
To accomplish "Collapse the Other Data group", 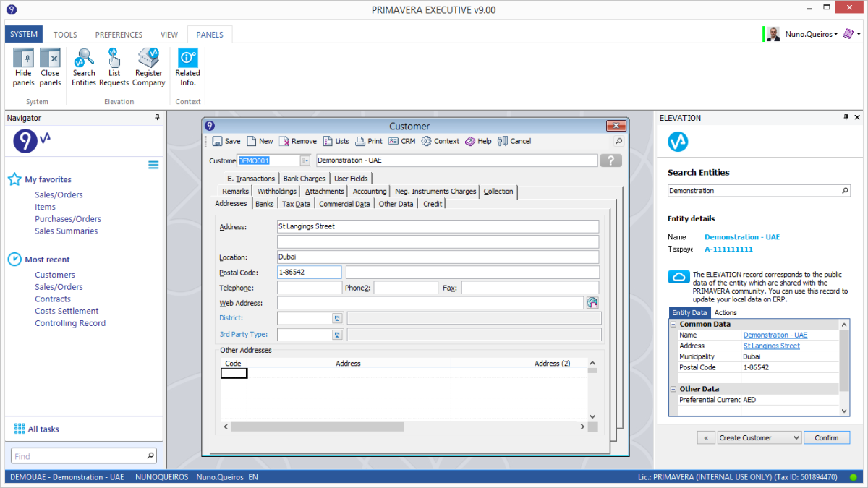I will [x=674, y=389].
